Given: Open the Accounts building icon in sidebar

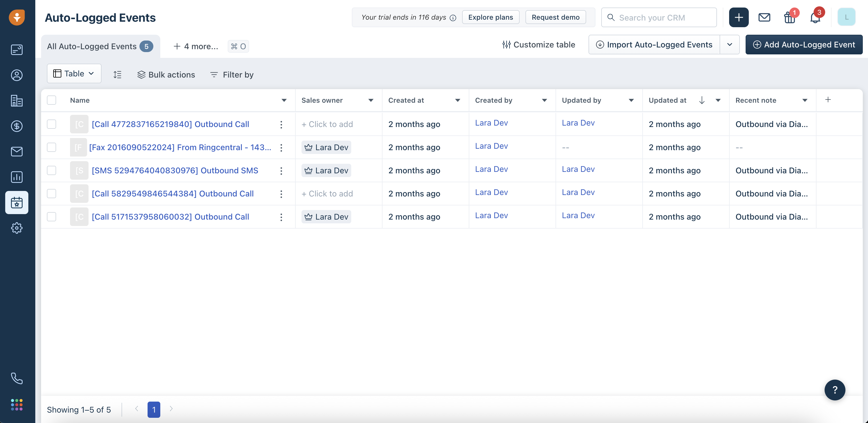Looking at the screenshot, I should (16, 100).
